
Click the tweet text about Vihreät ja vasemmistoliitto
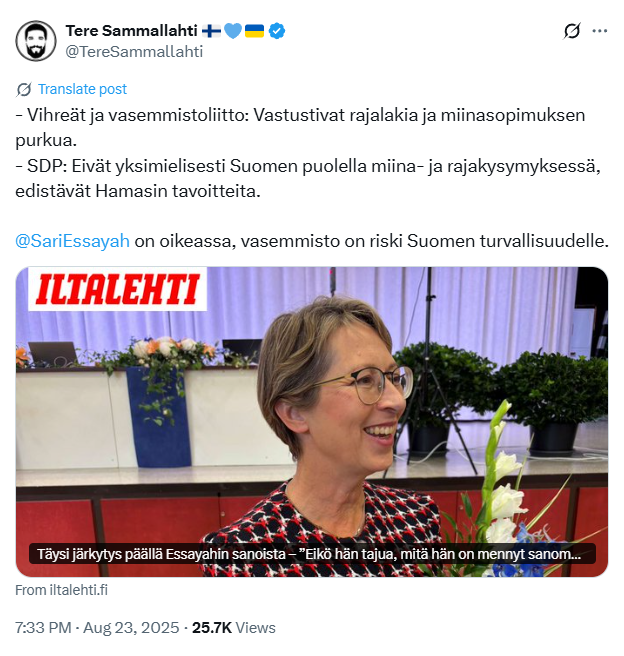point(300,128)
